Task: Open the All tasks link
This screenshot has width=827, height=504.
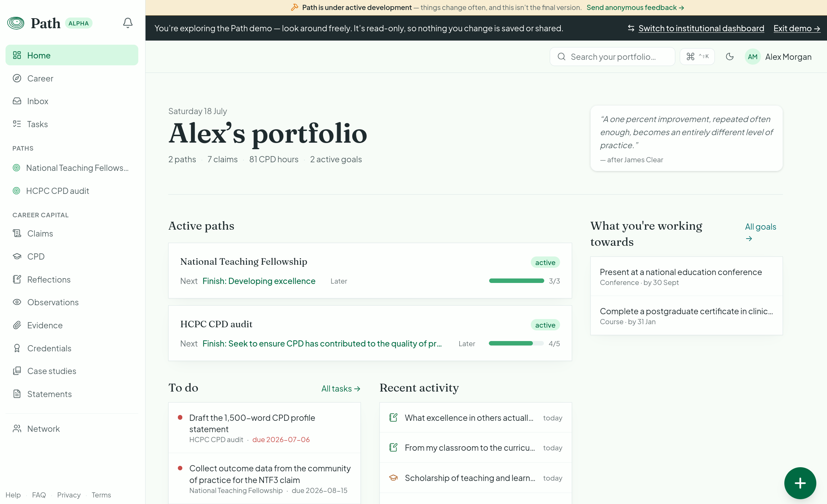Action: [341, 388]
